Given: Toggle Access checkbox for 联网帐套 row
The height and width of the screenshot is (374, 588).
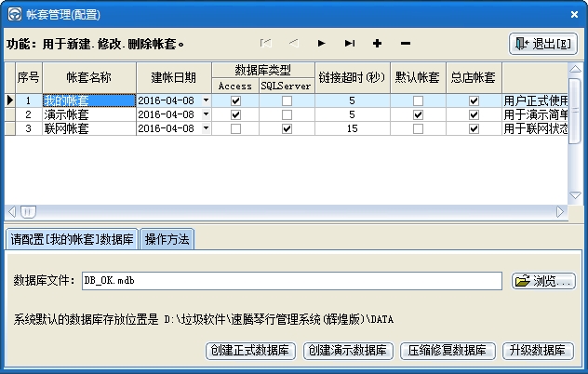Looking at the screenshot, I should point(235,129).
